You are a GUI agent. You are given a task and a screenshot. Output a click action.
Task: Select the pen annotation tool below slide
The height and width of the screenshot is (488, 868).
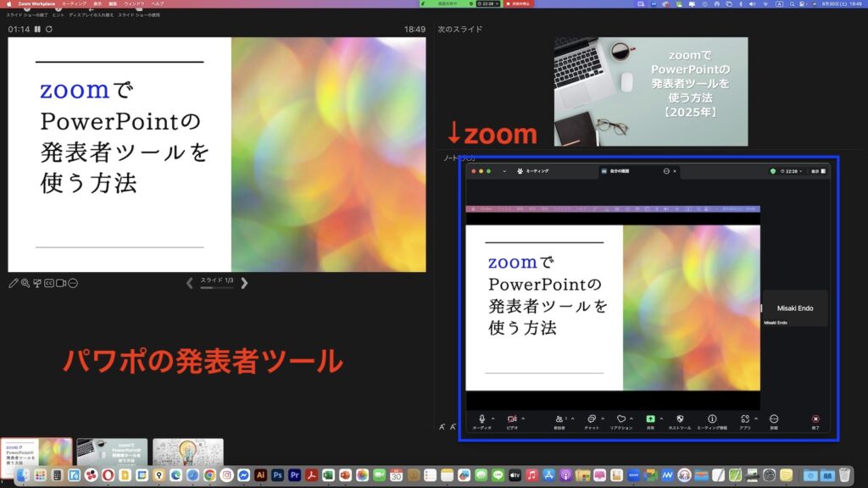[x=14, y=283]
